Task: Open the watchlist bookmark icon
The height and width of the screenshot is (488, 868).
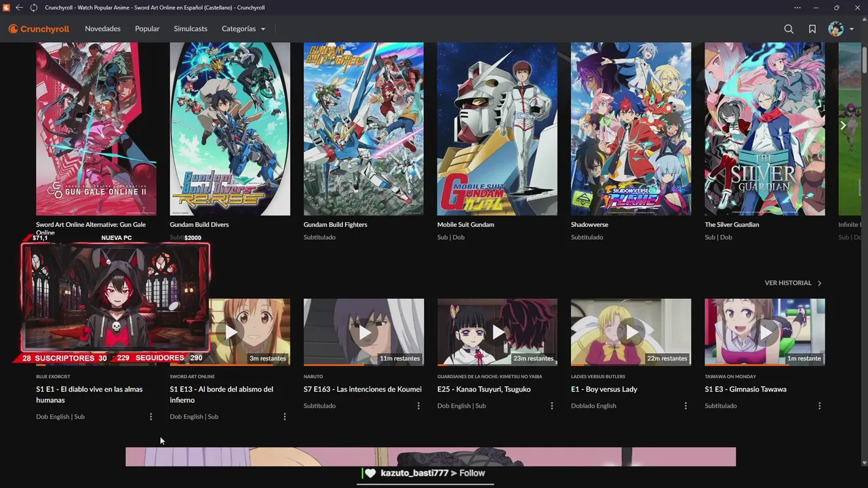Action: 812,29
